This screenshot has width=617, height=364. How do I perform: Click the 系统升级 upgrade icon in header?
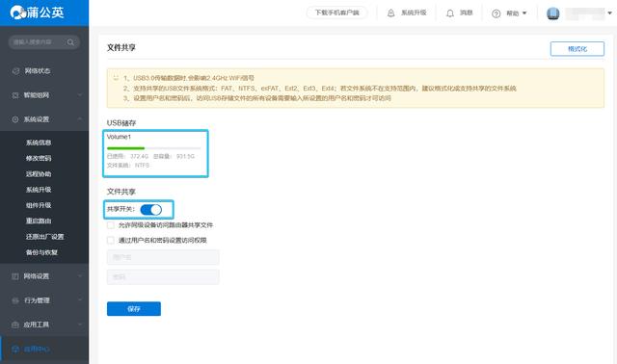click(x=390, y=13)
